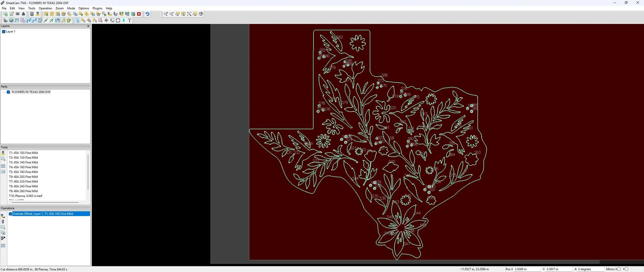
Task: Select tool 'T1: 45A 10G Fine Mild'
Action: [x=23, y=153]
